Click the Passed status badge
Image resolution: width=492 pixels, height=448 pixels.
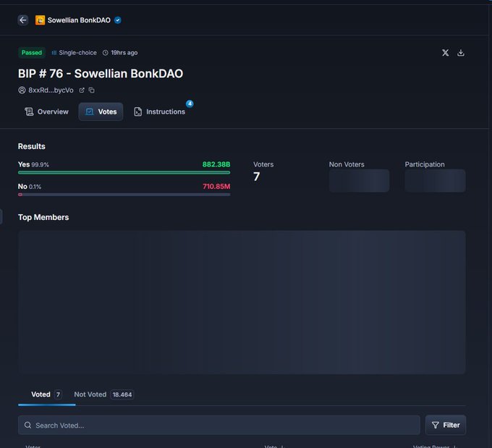(32, 53)
